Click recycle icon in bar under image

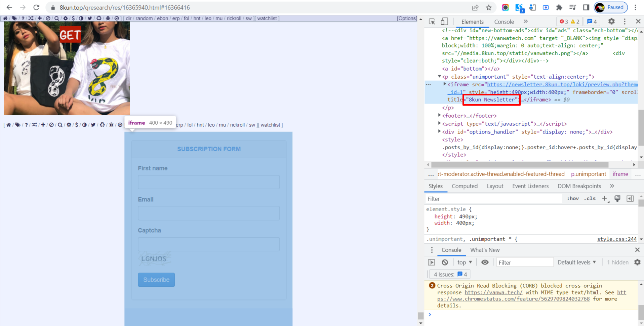pyautogui.click(x=102, y=125)
